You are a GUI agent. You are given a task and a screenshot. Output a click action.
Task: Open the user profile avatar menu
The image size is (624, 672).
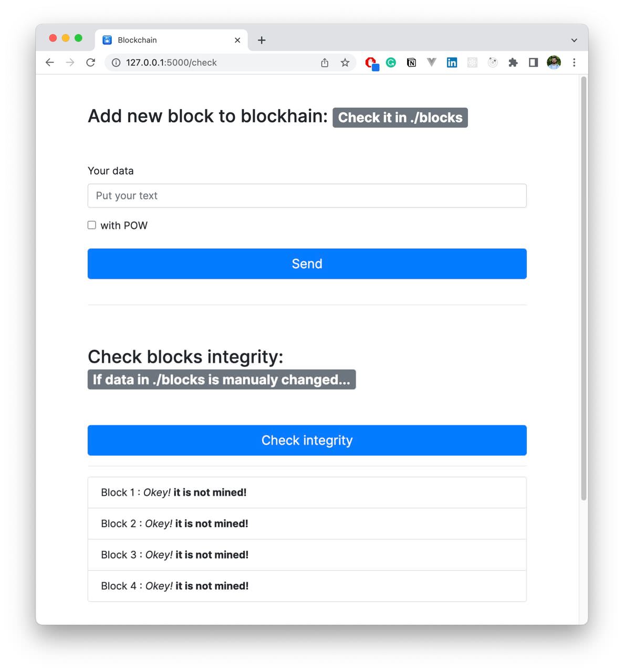(x=554, y=62)
